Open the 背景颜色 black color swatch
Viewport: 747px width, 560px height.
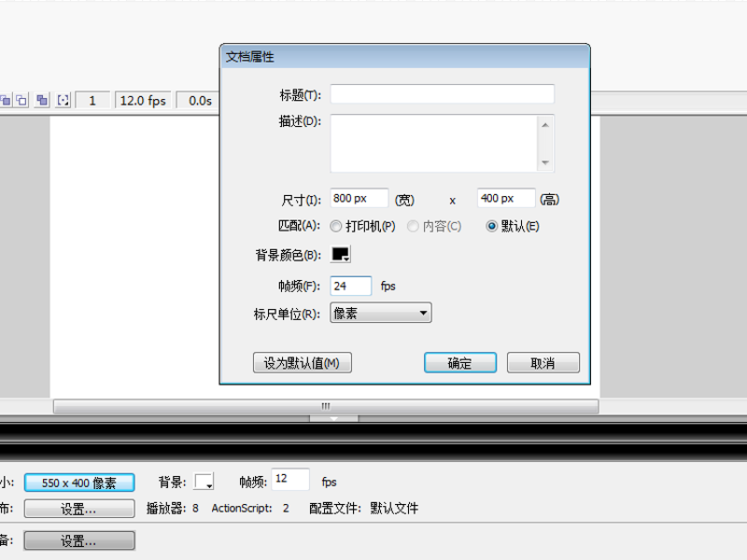340,254
